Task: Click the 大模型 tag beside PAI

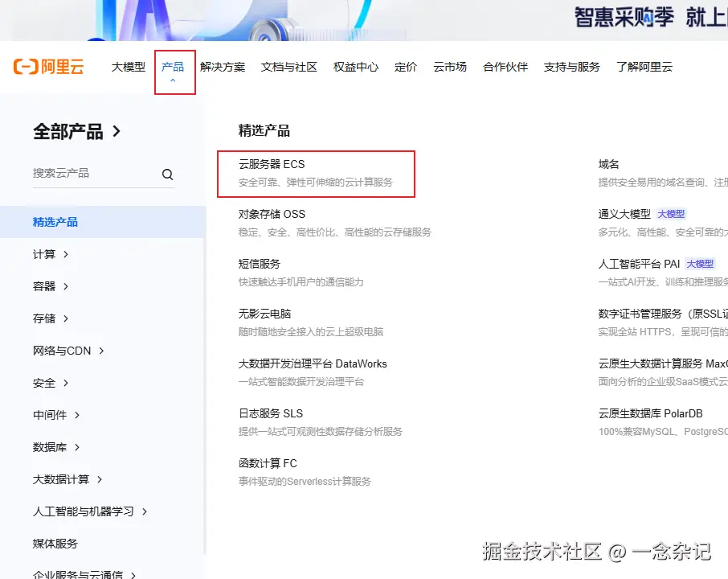Action: click(700, 264)
